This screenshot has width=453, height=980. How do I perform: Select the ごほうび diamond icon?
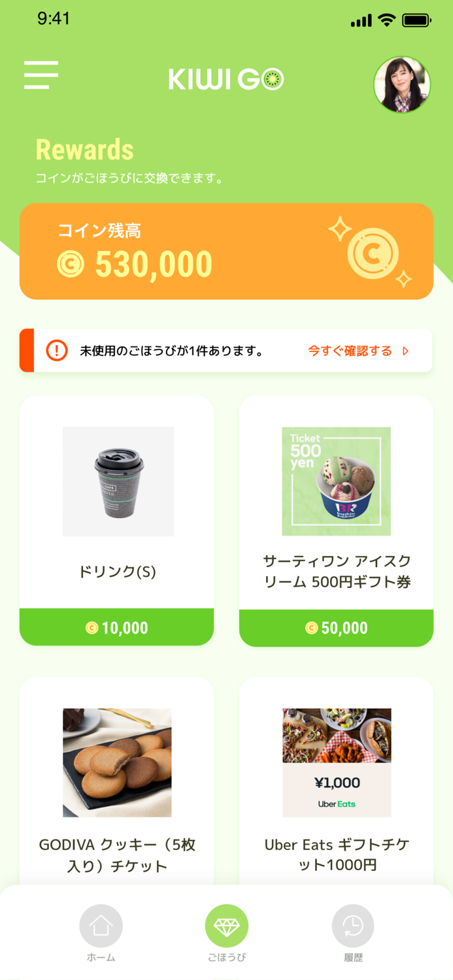tap(226, 925)
